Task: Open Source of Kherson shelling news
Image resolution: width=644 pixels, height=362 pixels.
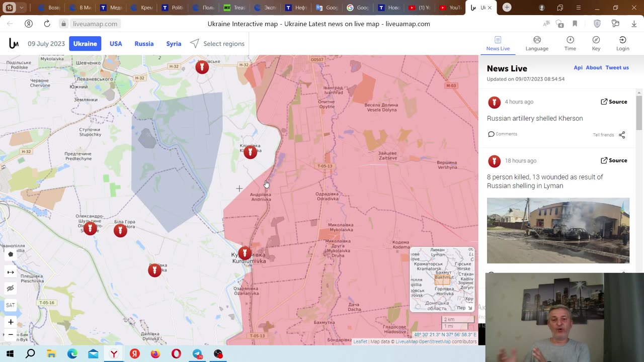Action: coord(614,102)
